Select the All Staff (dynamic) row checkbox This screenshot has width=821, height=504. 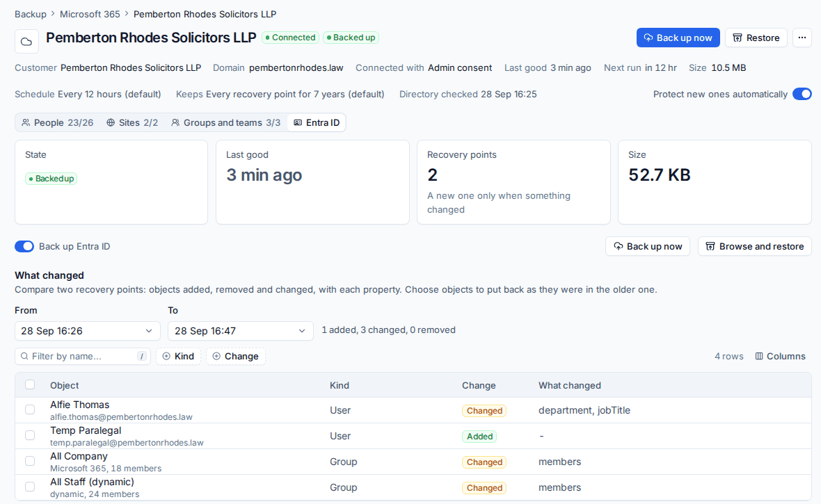(30, 487)
